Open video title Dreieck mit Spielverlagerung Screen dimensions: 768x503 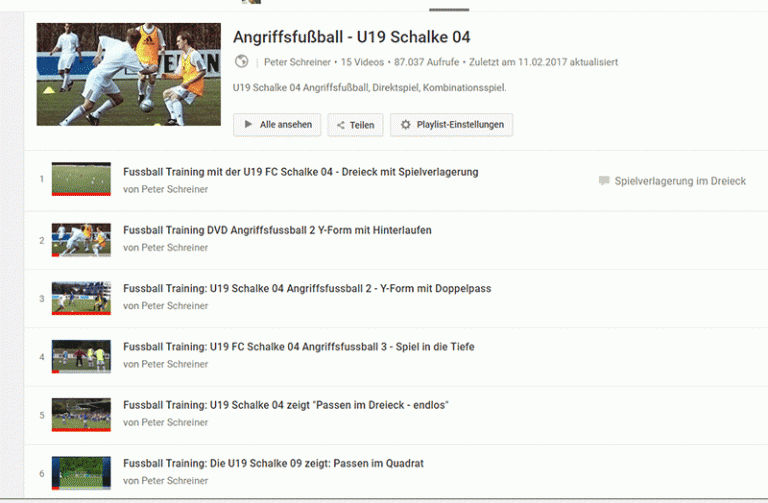(x=301, y=172)
